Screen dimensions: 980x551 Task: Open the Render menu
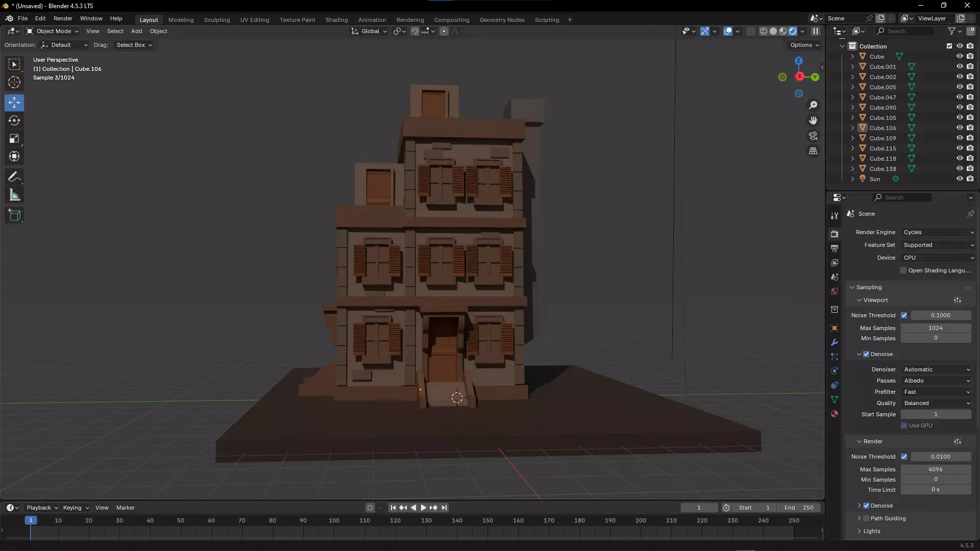pos(63,18)
